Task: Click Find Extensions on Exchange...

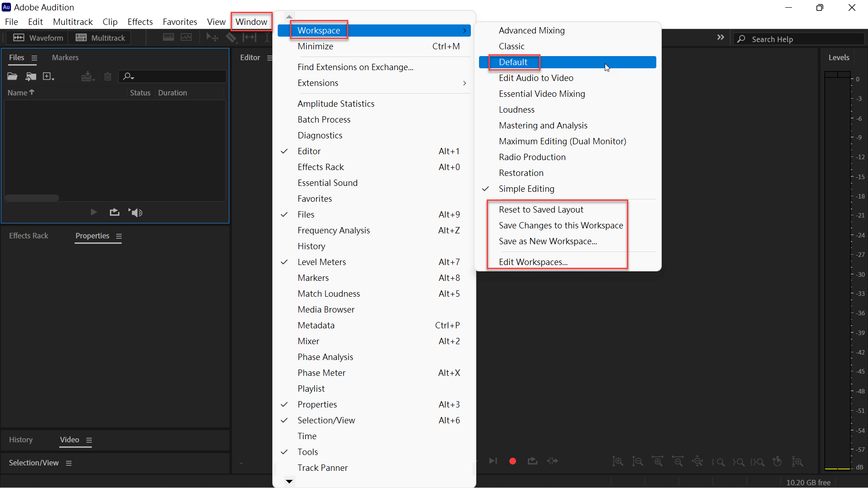Action: coord(374,67)
